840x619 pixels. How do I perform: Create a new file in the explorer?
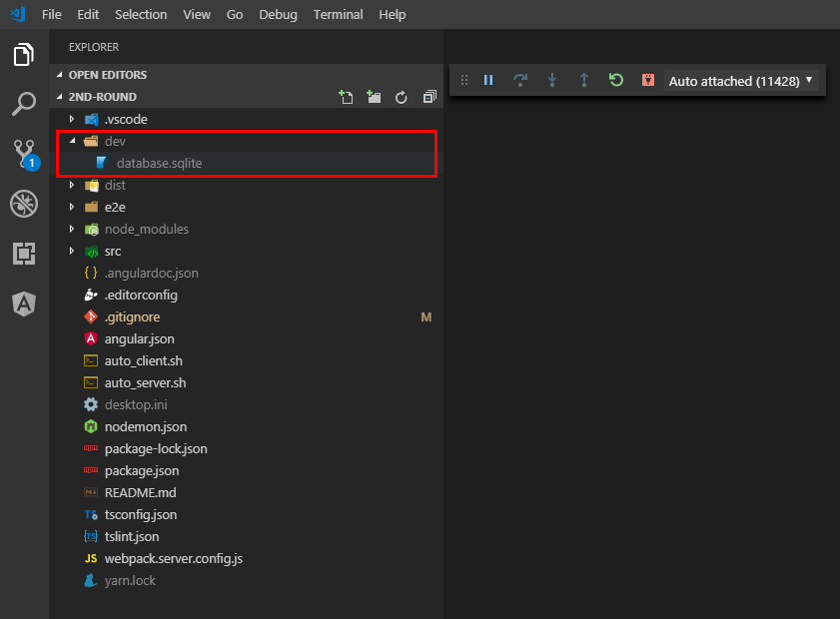pyautogui.click(x=345, y=97)
